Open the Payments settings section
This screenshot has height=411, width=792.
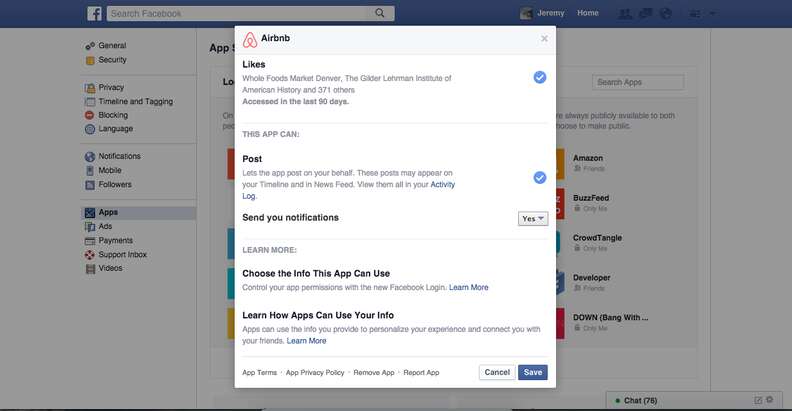116,240
